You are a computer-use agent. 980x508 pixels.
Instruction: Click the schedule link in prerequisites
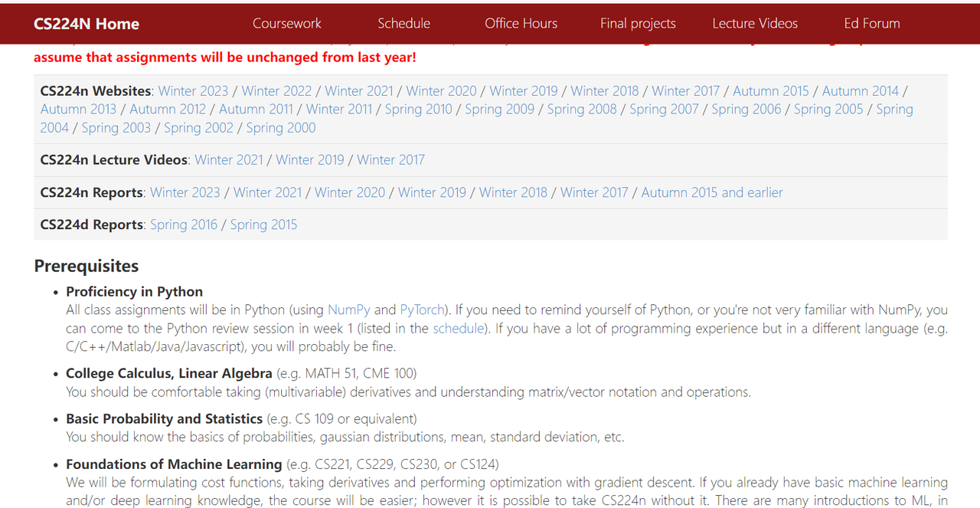(458, 329)
